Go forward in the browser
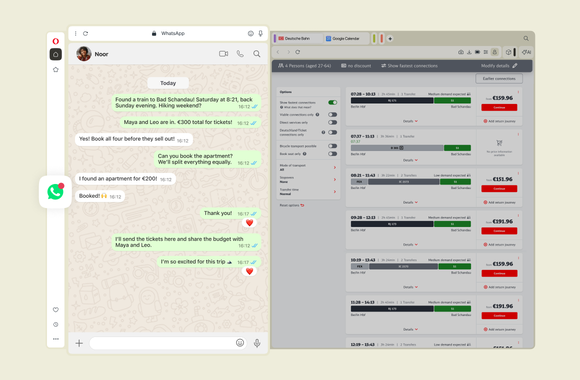580x380 pixels. [x=289, y=52]
